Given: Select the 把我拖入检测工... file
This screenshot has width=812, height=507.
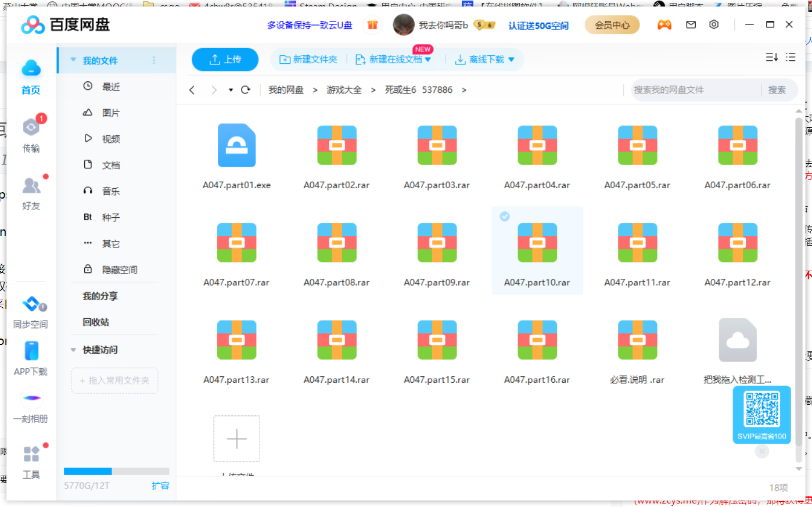Looking at the screenshot, I should tap(738, 351).
